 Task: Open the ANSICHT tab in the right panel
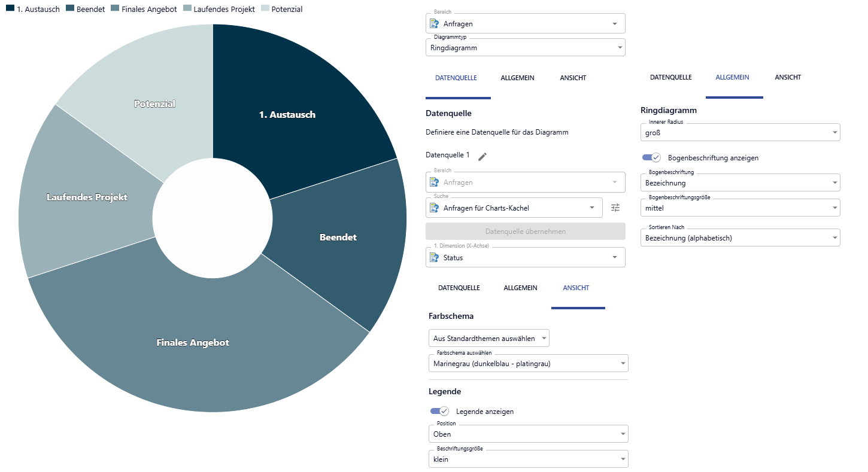point(787,77)
